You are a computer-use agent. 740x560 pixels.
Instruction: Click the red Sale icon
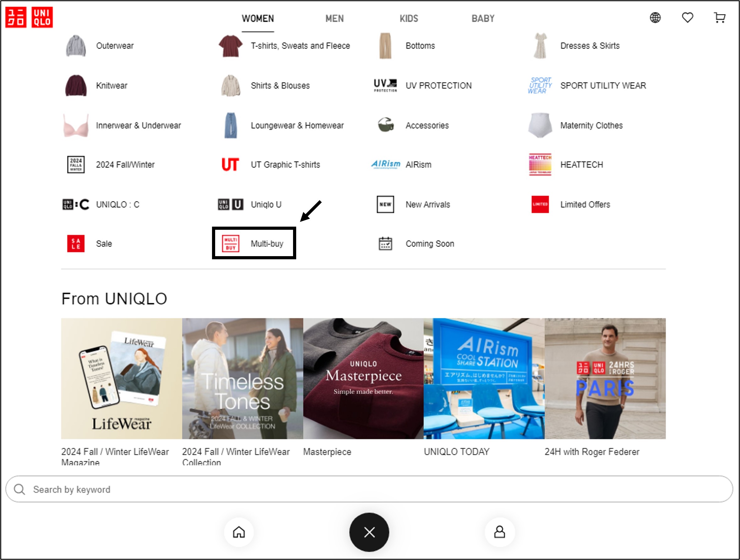click(x=76, y=243)
